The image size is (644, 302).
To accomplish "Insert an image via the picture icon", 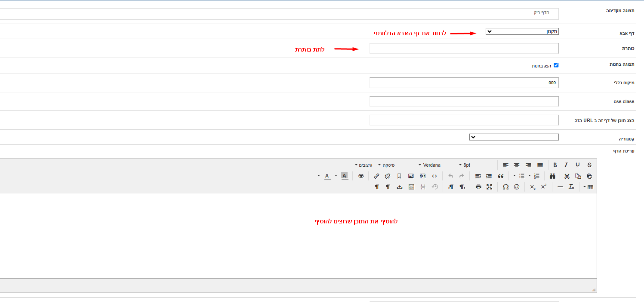I will click(411, 176).
